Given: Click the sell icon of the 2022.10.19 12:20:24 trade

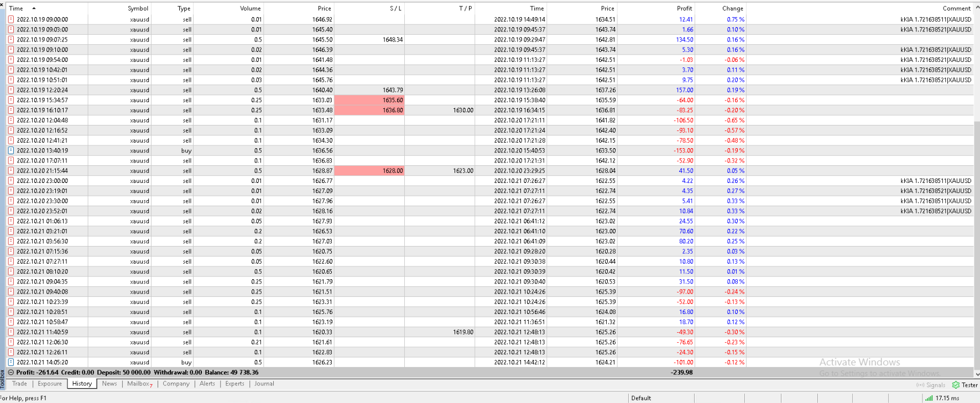Looking at the screenshot, I should 11,90.
